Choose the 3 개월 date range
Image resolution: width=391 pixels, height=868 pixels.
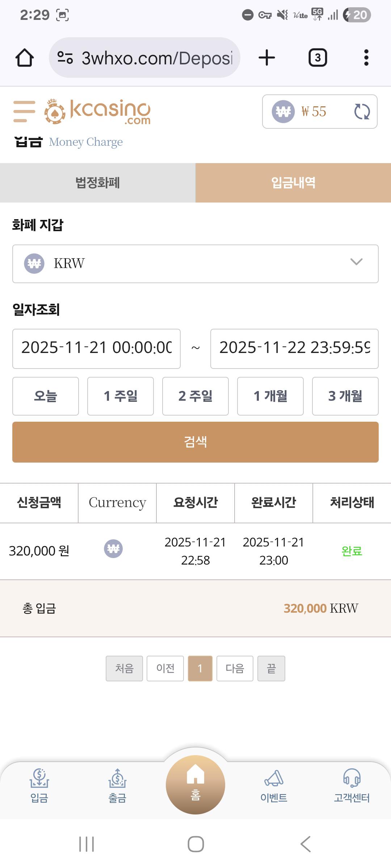tap(345, 396)
